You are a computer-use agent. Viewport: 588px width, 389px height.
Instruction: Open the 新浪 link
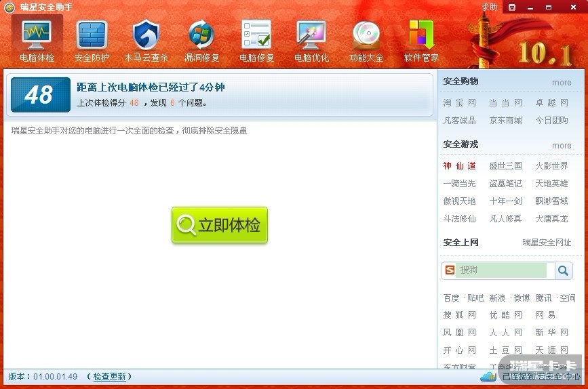coord(497,298)
